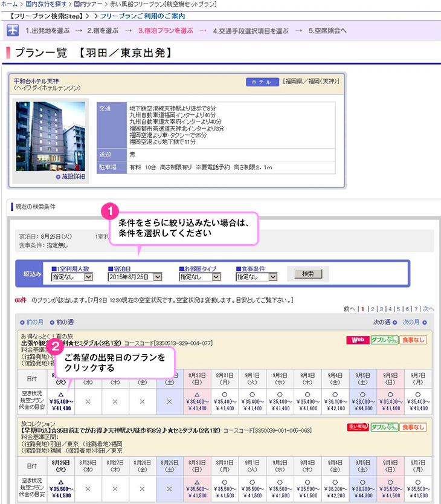The image size is (441, 504).
Task: Open the 食事条件 dropdown
Action: click(256, 277)
